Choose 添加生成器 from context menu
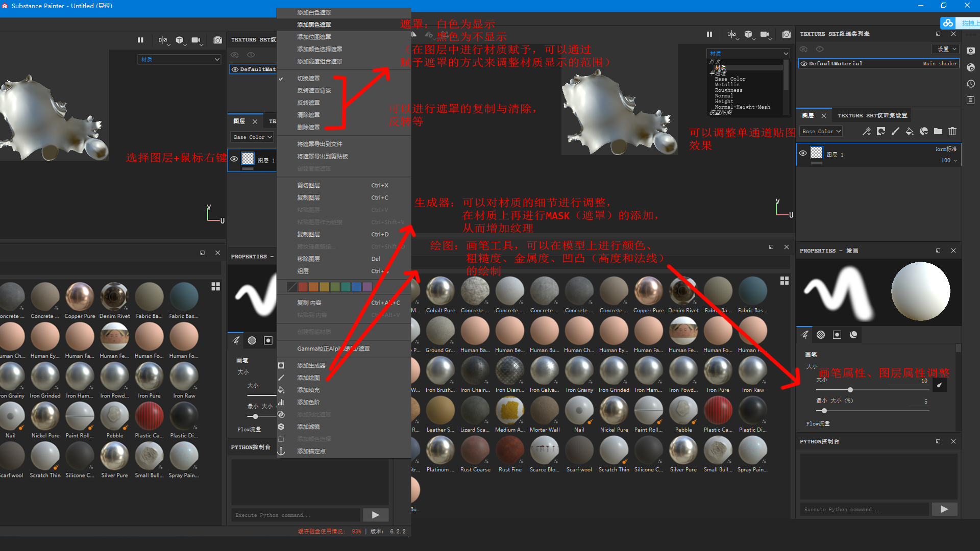Viewport: 980px width, 551px height. (x=344, y=365)
